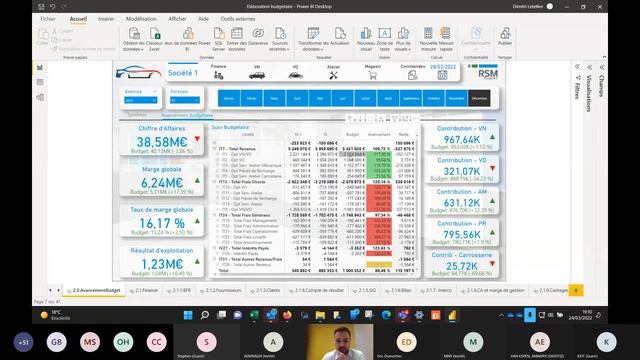The image size is (640, 360).
Task: Open the Sources récentes dropdown
Action: pyautogui.click(x=280, y=38)
